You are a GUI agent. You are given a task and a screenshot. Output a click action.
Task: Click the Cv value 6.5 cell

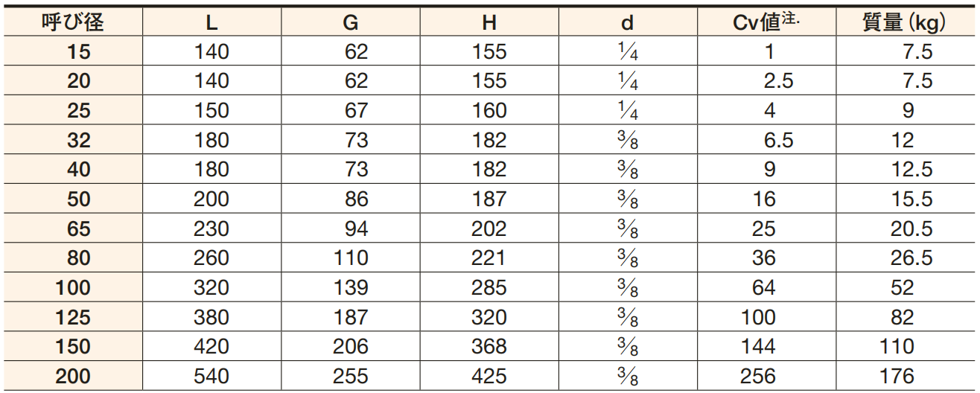(767, 140)
